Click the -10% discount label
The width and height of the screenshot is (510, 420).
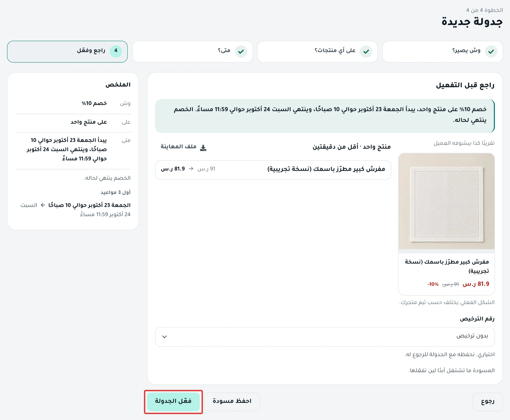[433, 284]
